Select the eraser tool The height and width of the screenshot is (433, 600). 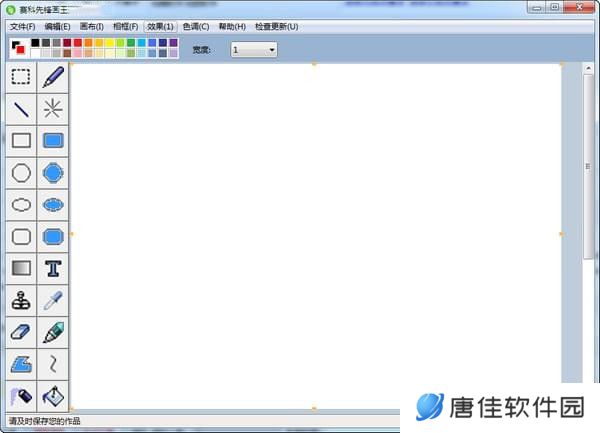pyautogui.click(x=21, y=332)
